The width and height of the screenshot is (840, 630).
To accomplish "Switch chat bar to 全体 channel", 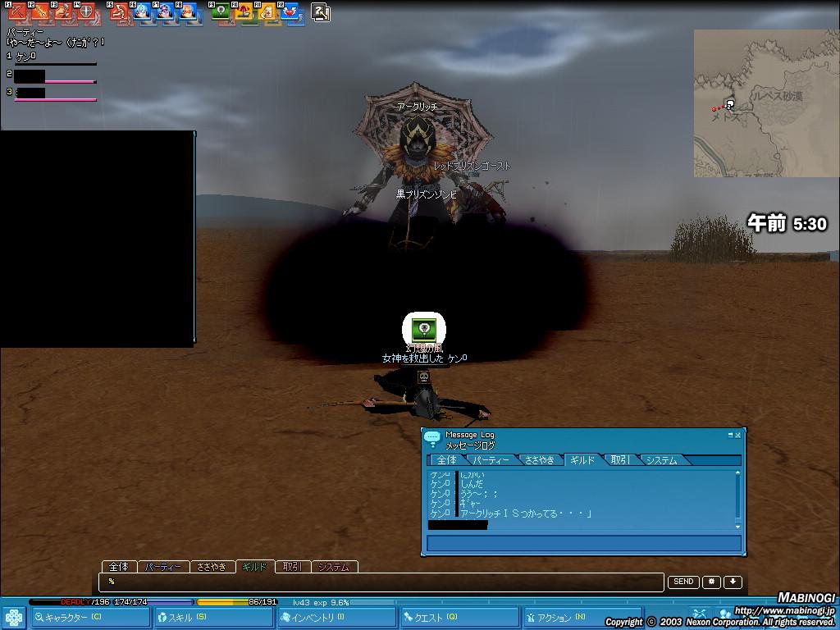I will pyautogui.click(x=119, y=566).
